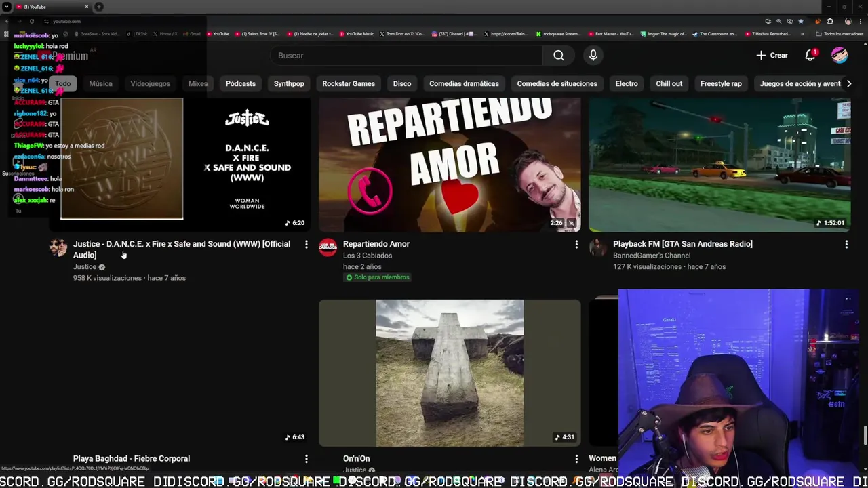The width and height of the screenshot is (868, 488).
Task: Open the Repartiendo Amor video thumbnail
Action: click(x=450, y=164)
